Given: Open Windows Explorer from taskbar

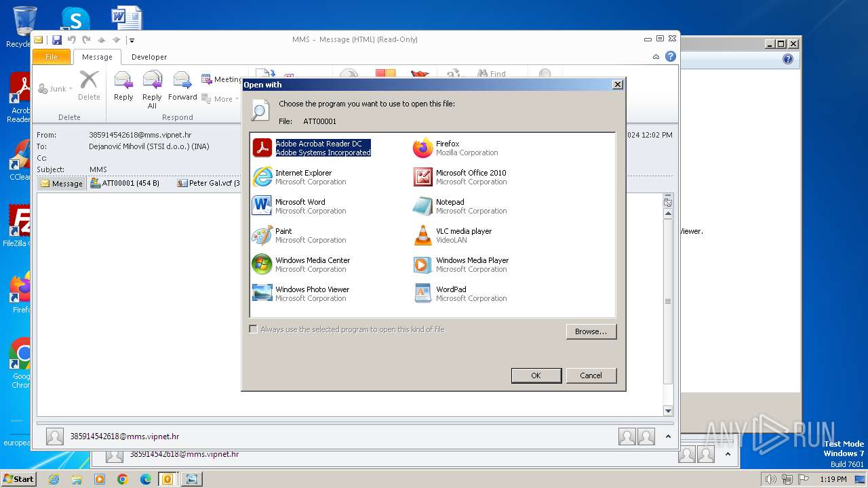Looking at the screenshot, I should (77, 479).
